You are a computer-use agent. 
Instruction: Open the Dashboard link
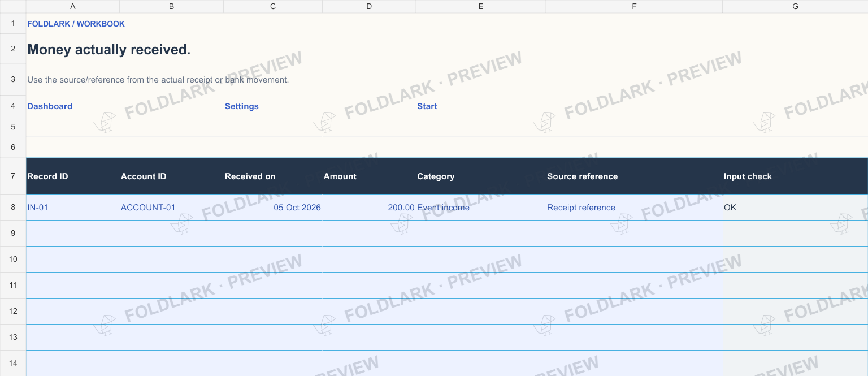tap(50, 106)
